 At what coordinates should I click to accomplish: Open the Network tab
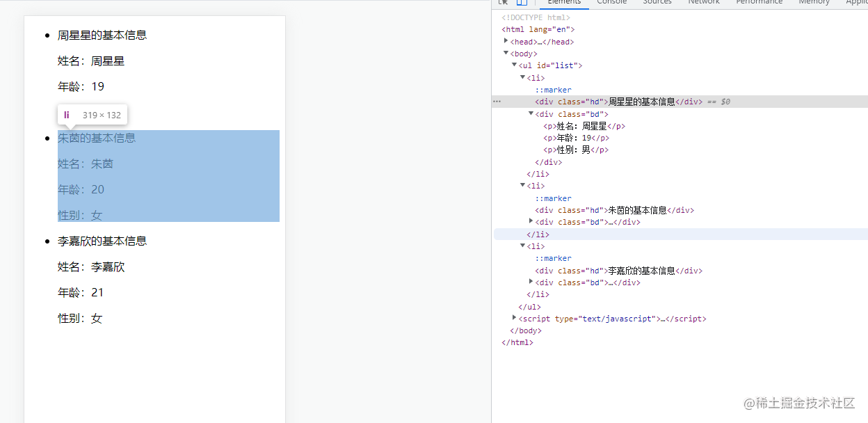(x=704, y=3)
